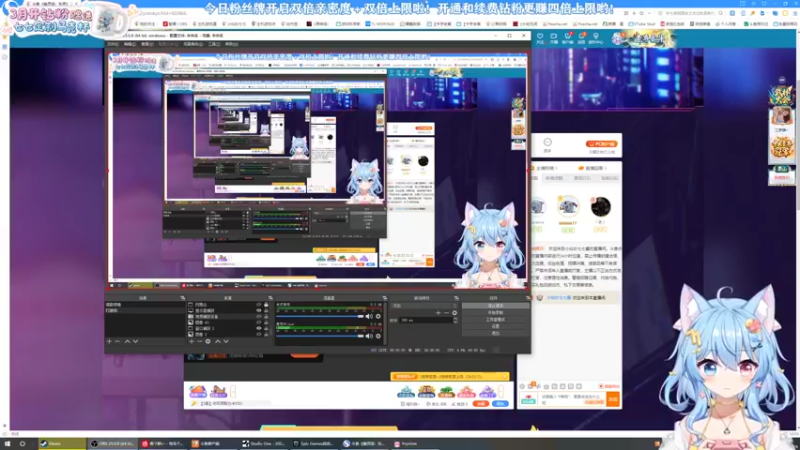Open transition properties gear icon
Viewport: 800px width, 450px height.
tap(454, 313)
